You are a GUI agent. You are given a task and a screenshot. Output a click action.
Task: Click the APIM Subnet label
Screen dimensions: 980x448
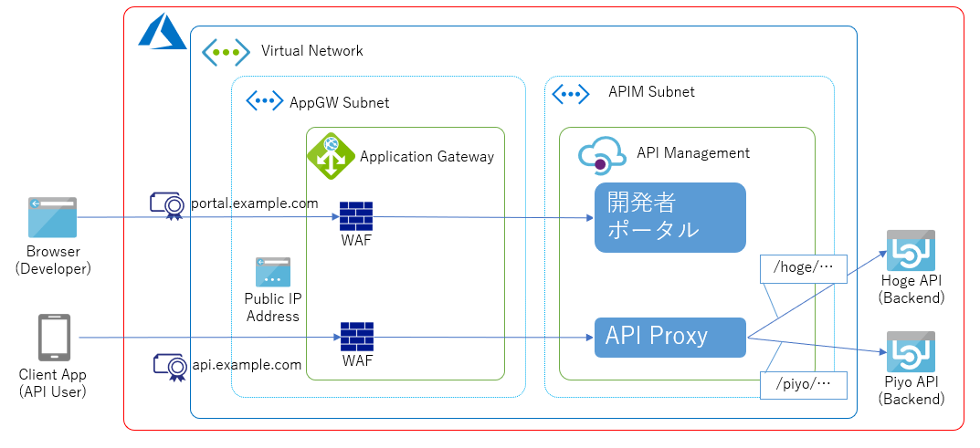click(651, 92)
